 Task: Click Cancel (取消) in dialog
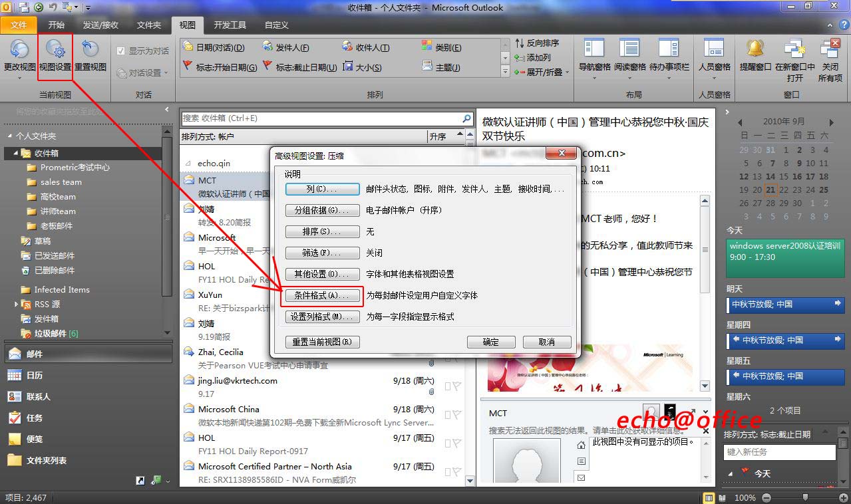(x=547, y=342)
